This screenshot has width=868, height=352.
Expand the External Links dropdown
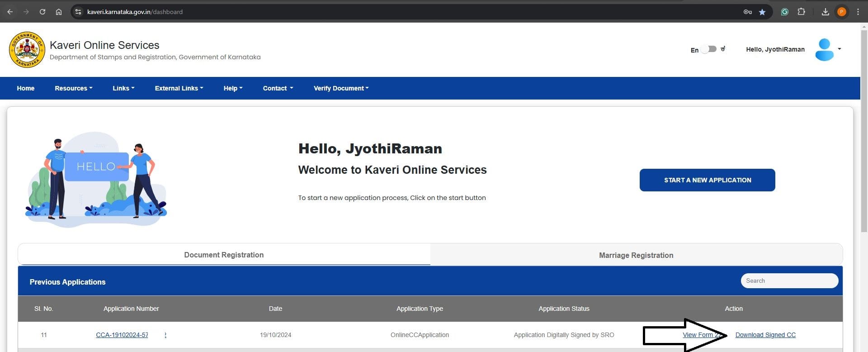[179, 88]
